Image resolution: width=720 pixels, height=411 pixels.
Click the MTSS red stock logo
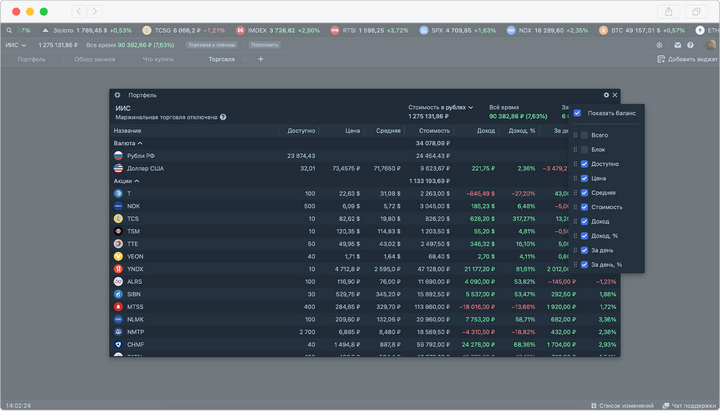tap(118, 307)
